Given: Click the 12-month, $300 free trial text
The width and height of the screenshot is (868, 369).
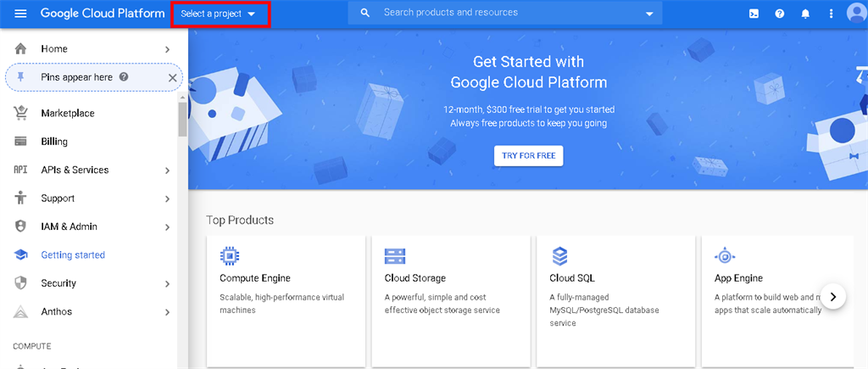Looking at the screenshot, I should click(529, 109).
